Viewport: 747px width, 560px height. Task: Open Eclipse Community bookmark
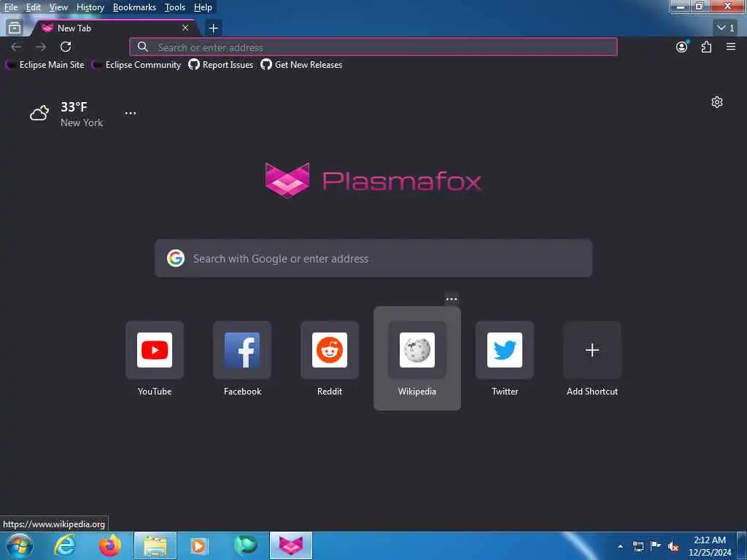tap(136, 65)
